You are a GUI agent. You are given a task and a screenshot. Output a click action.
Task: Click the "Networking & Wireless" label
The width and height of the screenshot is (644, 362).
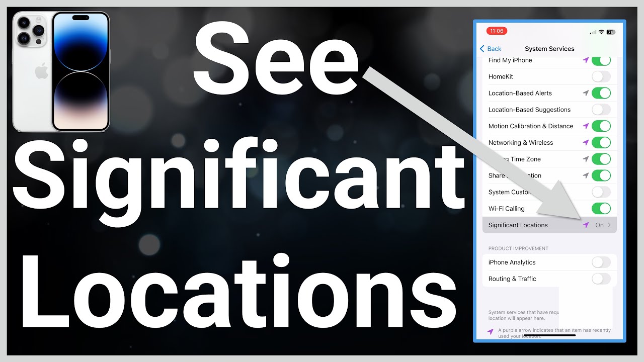click(521, 143)
